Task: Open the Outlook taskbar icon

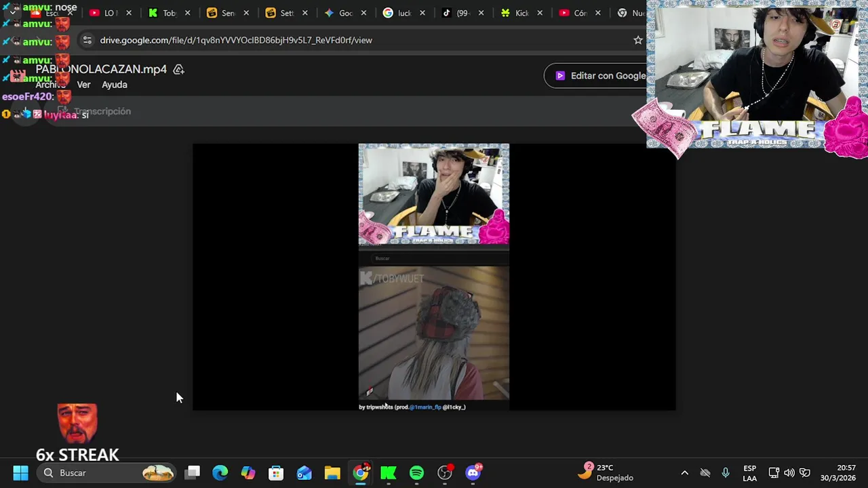Action: [304, 473]
